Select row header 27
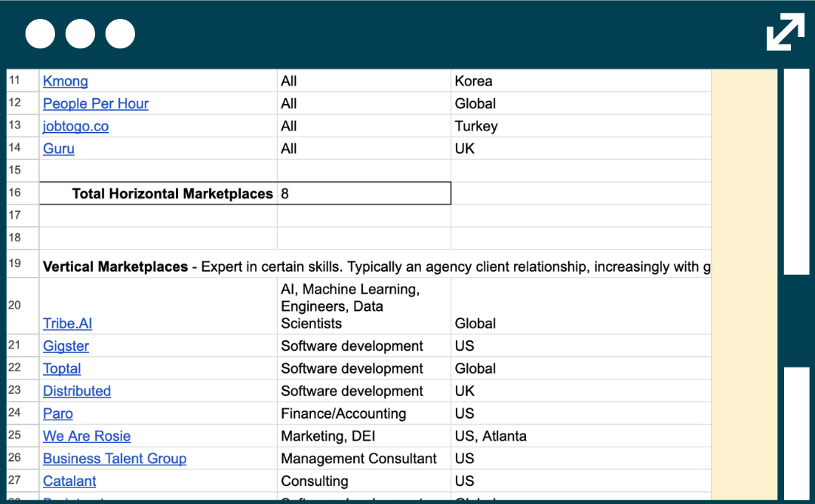This screenshot has height=504, width=815. [23, 481]
